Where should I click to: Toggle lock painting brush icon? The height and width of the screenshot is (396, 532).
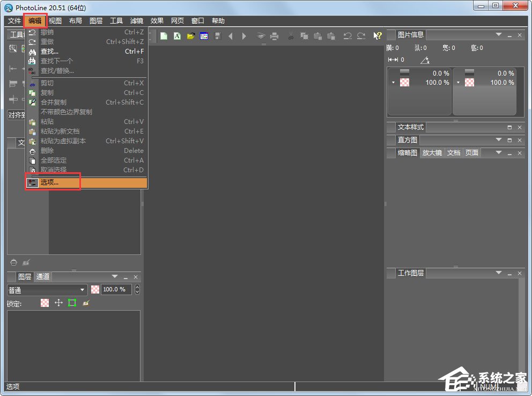click(86, 303)
